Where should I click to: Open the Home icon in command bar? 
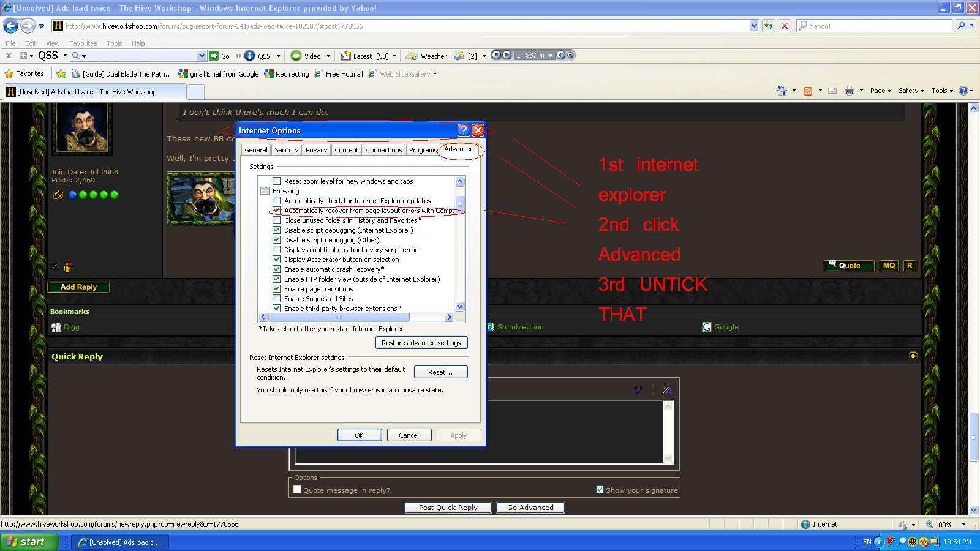782,91
